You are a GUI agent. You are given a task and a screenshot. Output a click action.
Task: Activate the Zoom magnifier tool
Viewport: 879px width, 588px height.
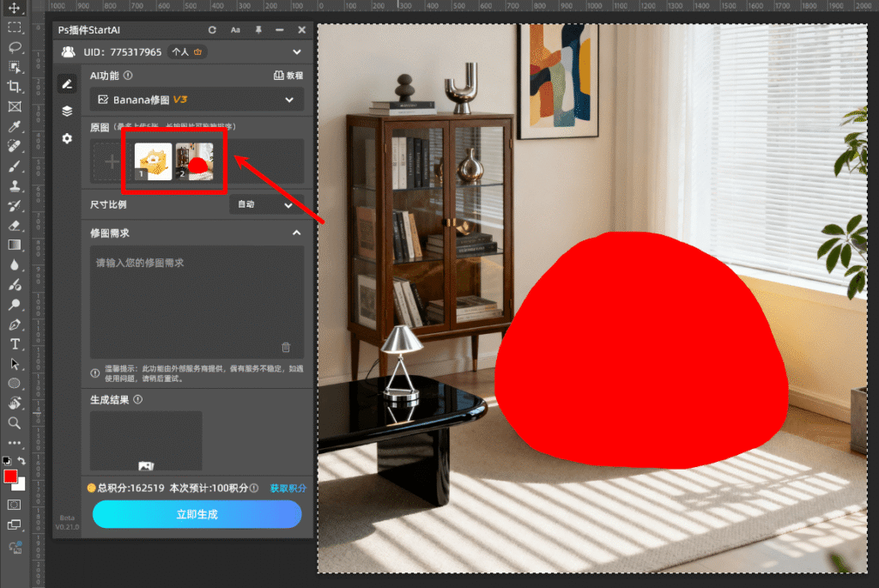(x=15, y=423)
